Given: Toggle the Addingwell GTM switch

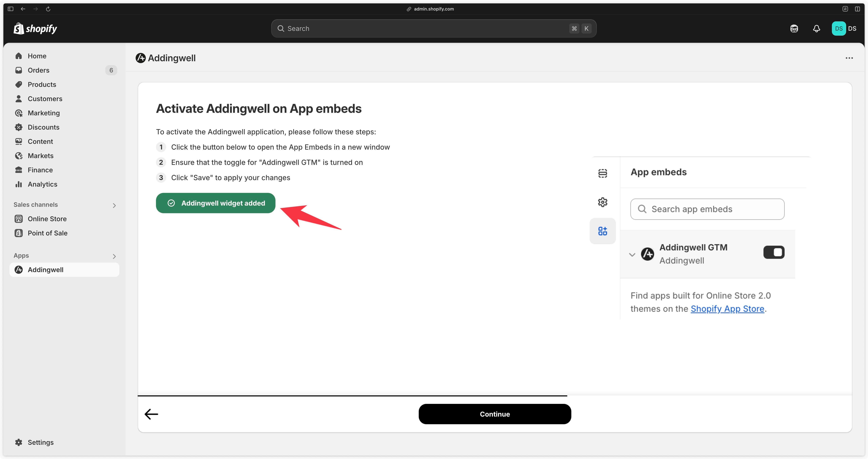Looking at the screenshot, I should pyautogui.click(x=774, y=252).
